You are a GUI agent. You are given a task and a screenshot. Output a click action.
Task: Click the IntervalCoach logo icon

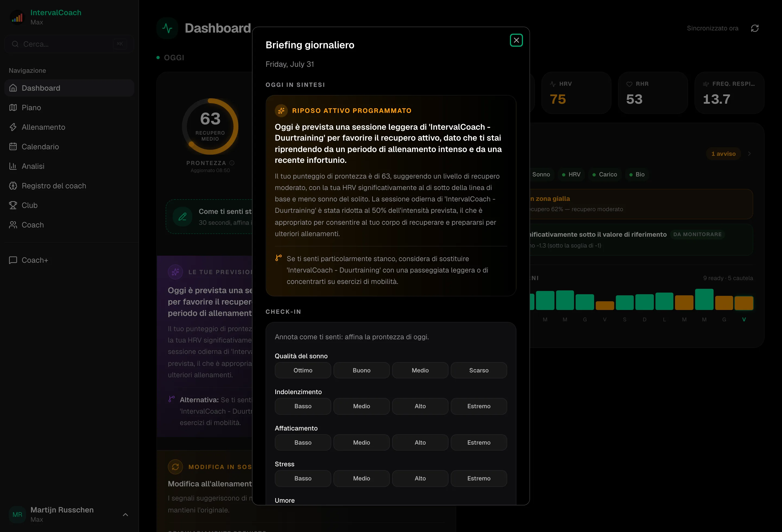pyautogui.click(x=17, y=17)
